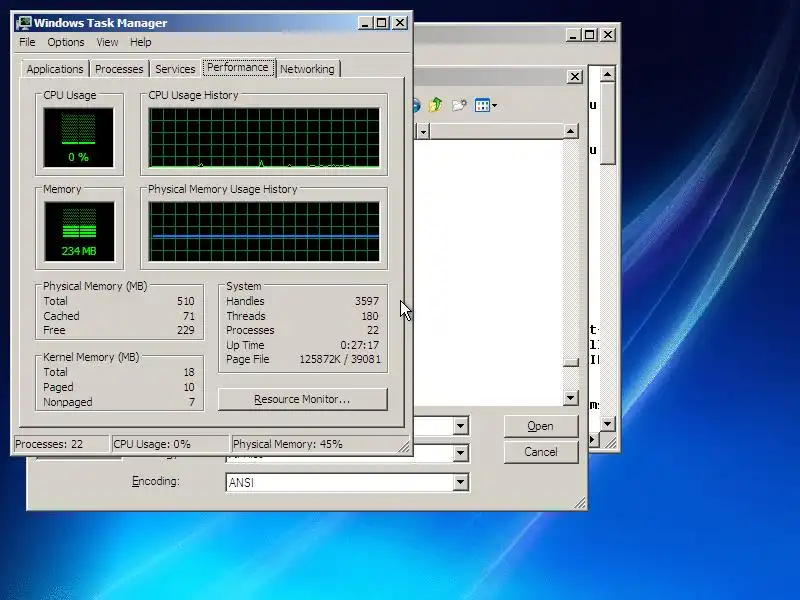Open the File menu in Task Manager
Viewport: 800px width, 600px height.
[27, 42]
